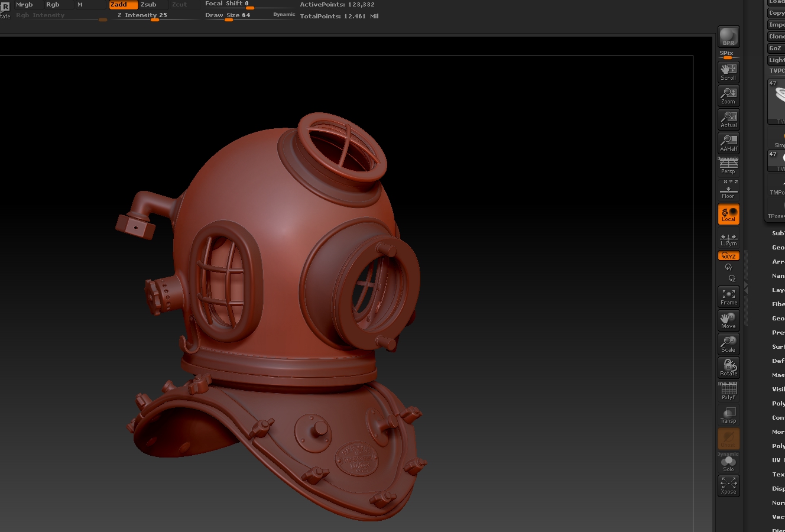Click the GoZ button
Screen dimensions: 785x532
(776, 48)
